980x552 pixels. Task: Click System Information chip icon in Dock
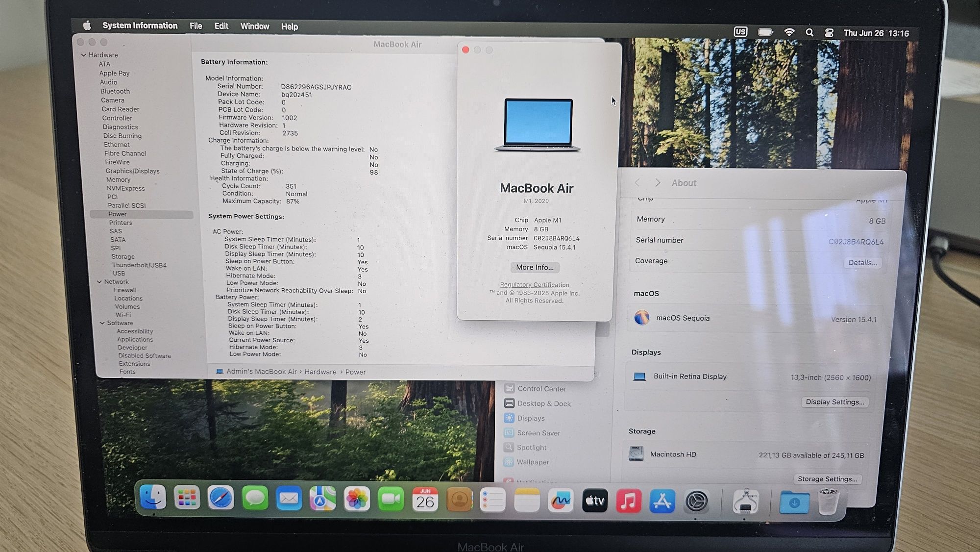click(x=746, y=502)
